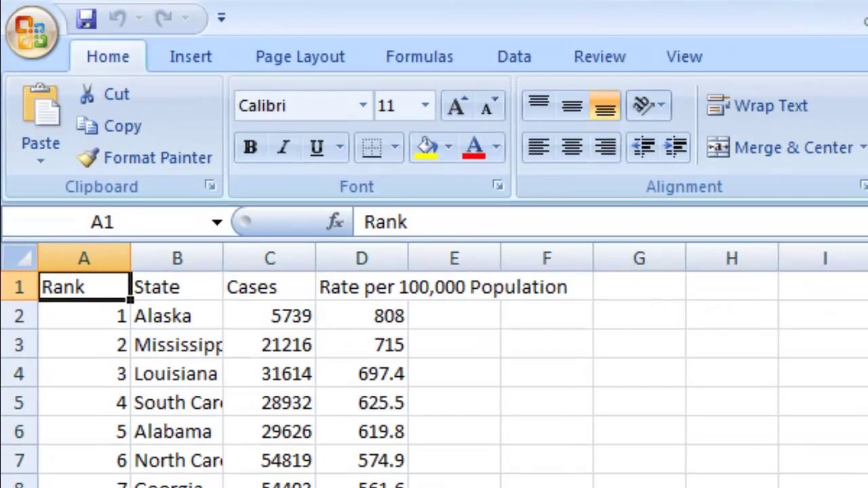The width and height of the screenshot is (868, 488).
Task: Click the Insert Function fx button
Action: point(335,222)
